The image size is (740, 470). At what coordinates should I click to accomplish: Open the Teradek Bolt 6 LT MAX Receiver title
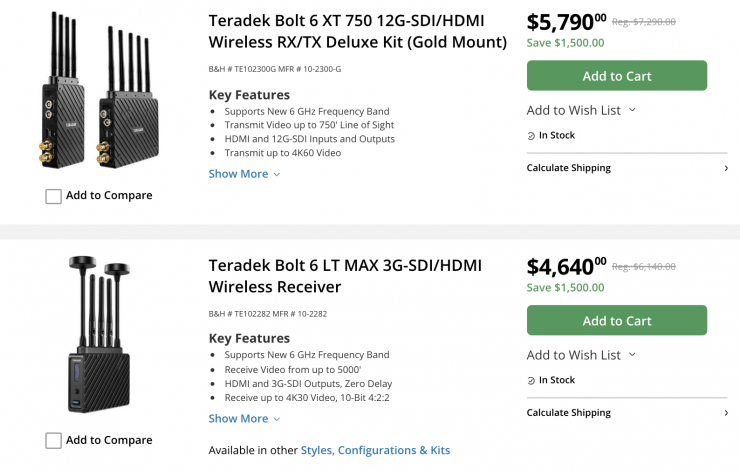click(x=345, y=276)
